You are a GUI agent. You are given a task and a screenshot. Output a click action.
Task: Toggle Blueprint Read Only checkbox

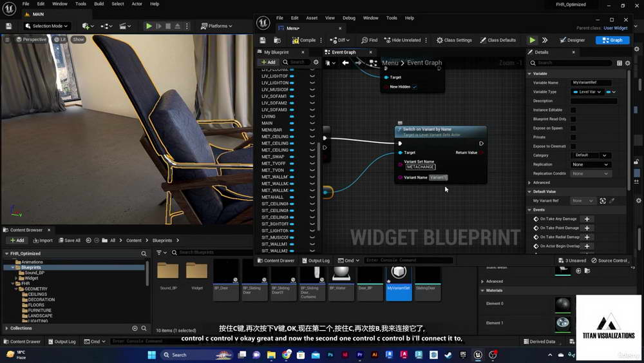573,119
